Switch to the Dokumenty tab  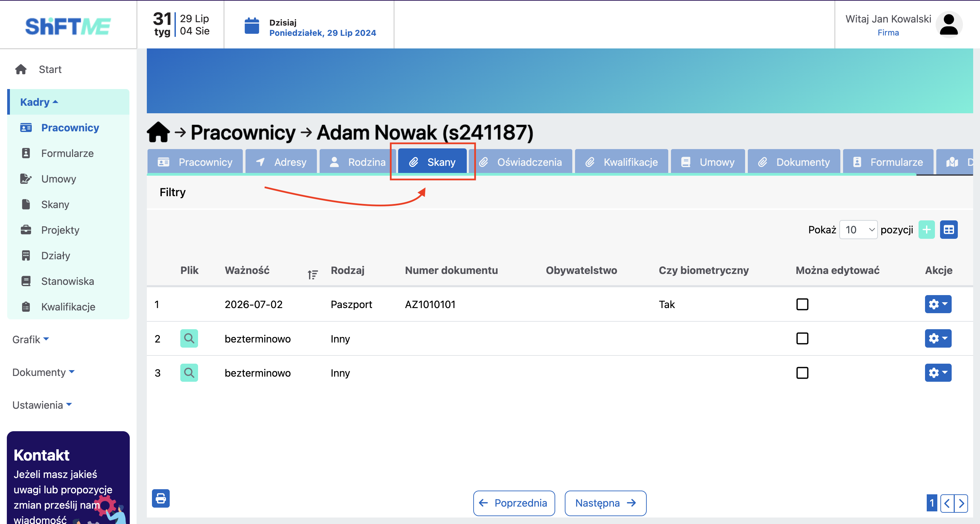click(794, 162)
